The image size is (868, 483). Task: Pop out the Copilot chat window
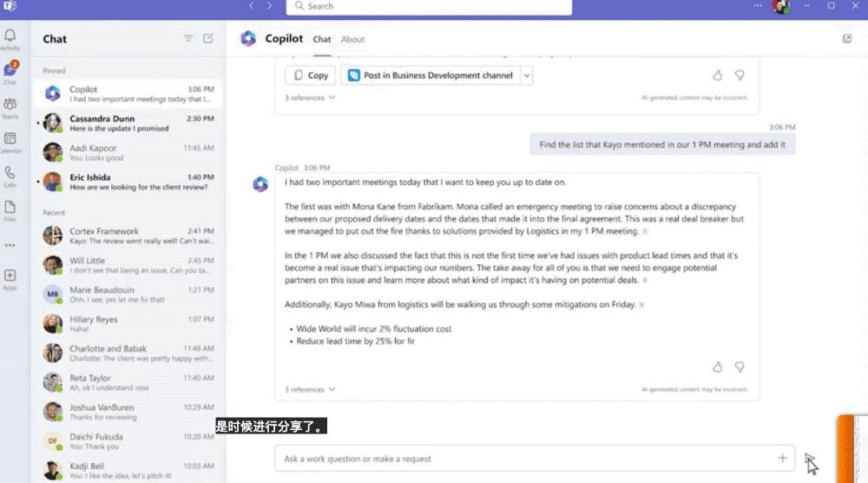tap(847, 38)
